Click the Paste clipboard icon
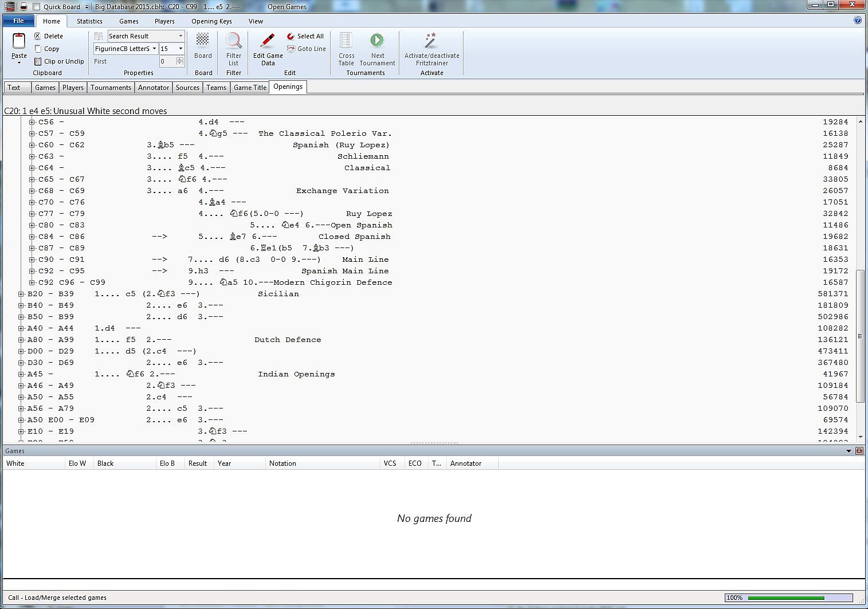The height and width of the screenshot is (609, 868). tap(19, 42)
